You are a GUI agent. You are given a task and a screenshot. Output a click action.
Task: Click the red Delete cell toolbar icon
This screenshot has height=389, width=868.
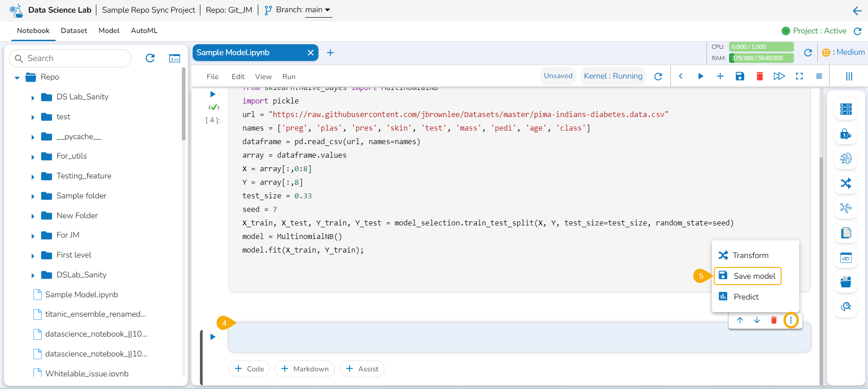759,76
